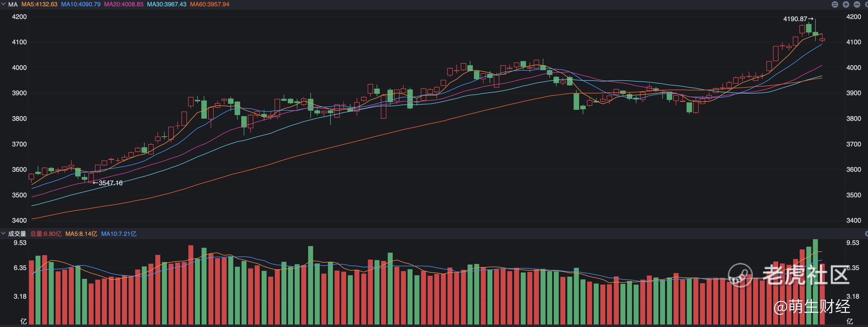Image resolution: width=868 pixels, height=327 pixels.
Task: Toggle the MA20:4008.85 line legend
Action: click(124, 4)
